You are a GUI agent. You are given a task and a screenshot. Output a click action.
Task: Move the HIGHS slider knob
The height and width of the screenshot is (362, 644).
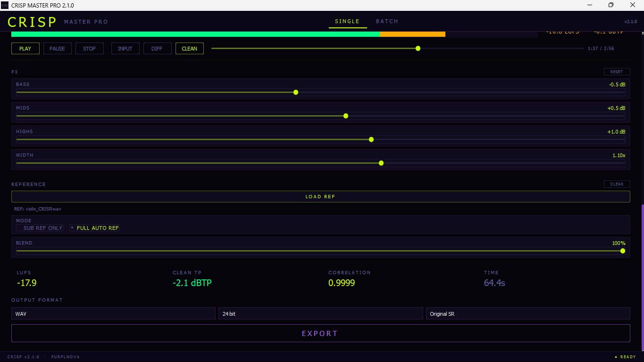coord(371,139)
